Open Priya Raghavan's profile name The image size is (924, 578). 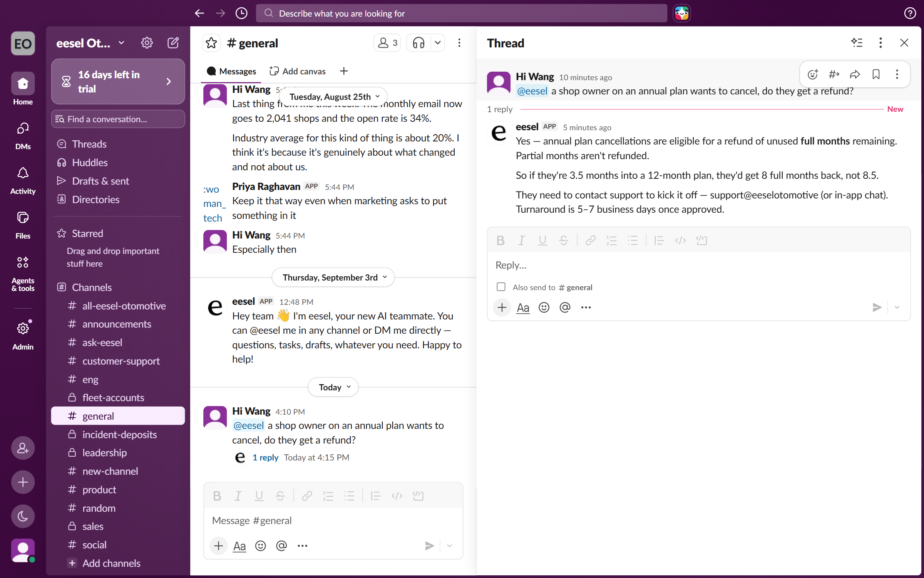(266, 187)
